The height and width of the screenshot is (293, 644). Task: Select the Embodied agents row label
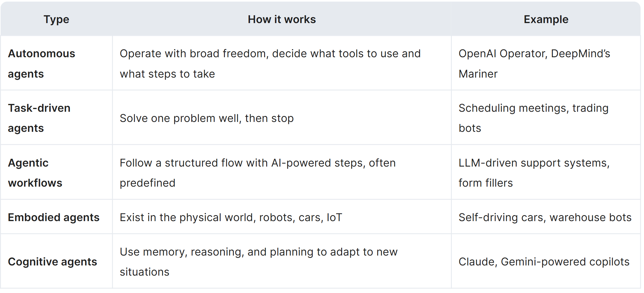pos(53,218)
